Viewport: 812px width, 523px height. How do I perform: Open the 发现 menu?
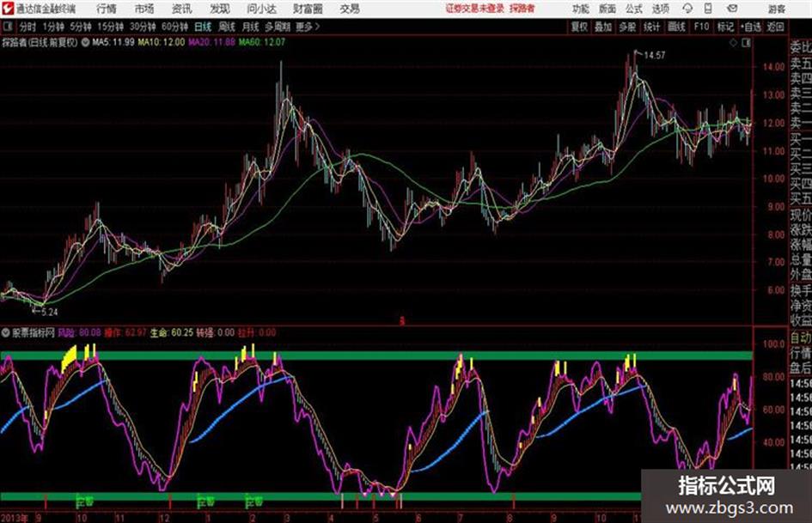tap(220, 9)
